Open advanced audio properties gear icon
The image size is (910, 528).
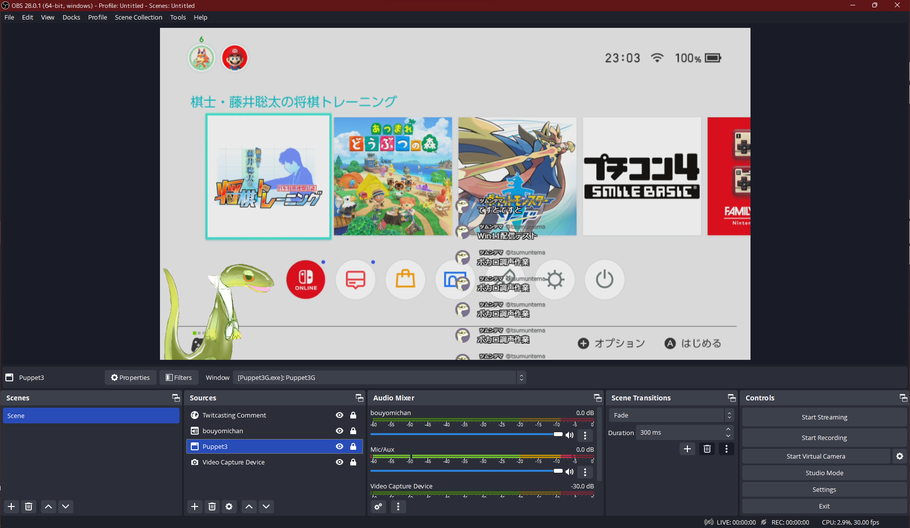pos(378,507)
